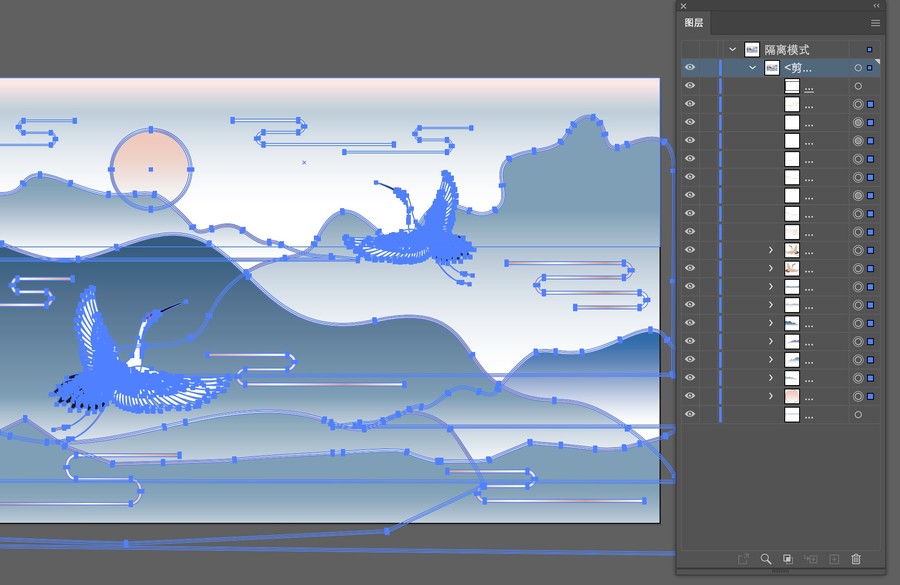Hide the bottom-most layer in the list

[x=690, y=414]
